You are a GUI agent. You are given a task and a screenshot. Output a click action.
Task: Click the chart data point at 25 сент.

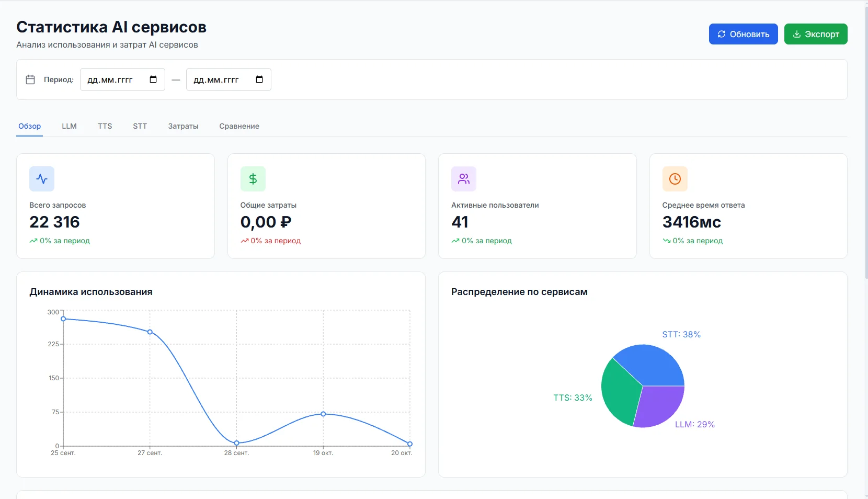63,319
